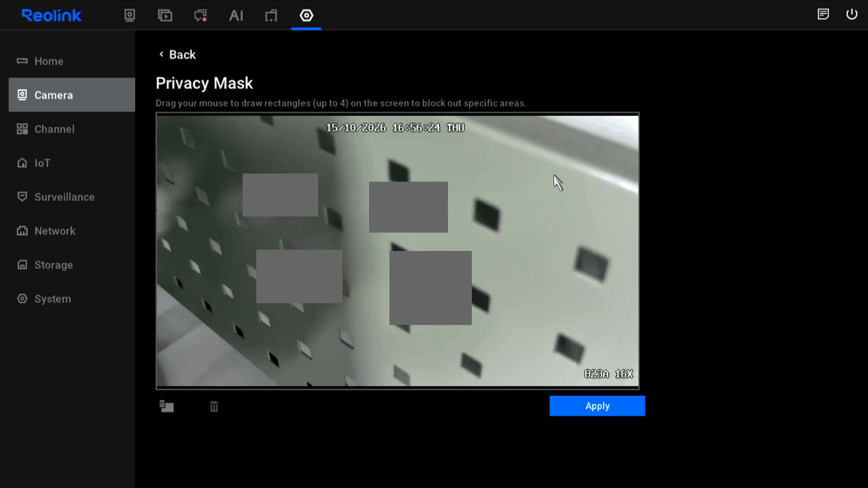Click the power button icon

pyautogui.click(x=852, y=14)
